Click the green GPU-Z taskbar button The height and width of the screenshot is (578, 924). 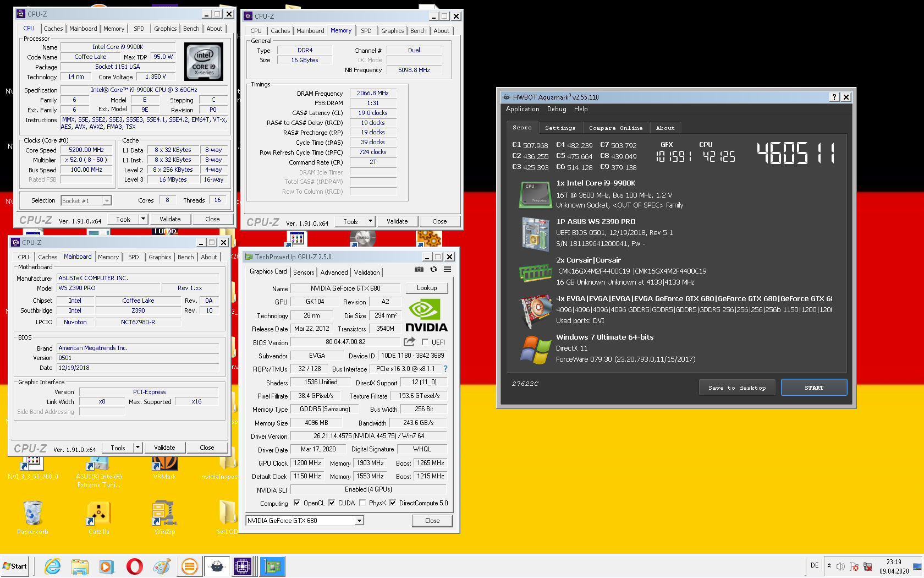[272, 566]
